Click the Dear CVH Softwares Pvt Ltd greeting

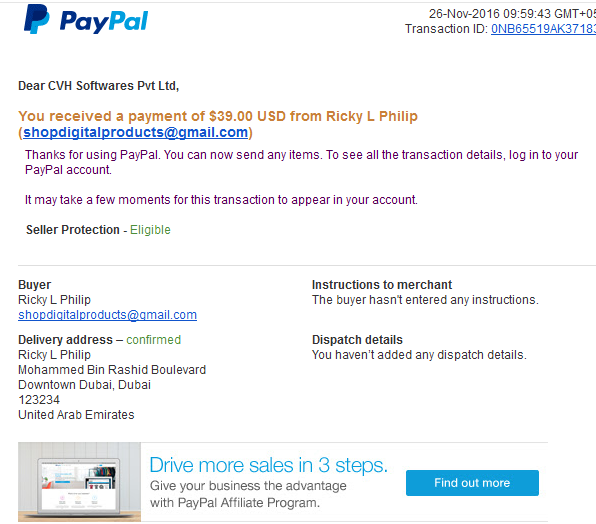98,86
